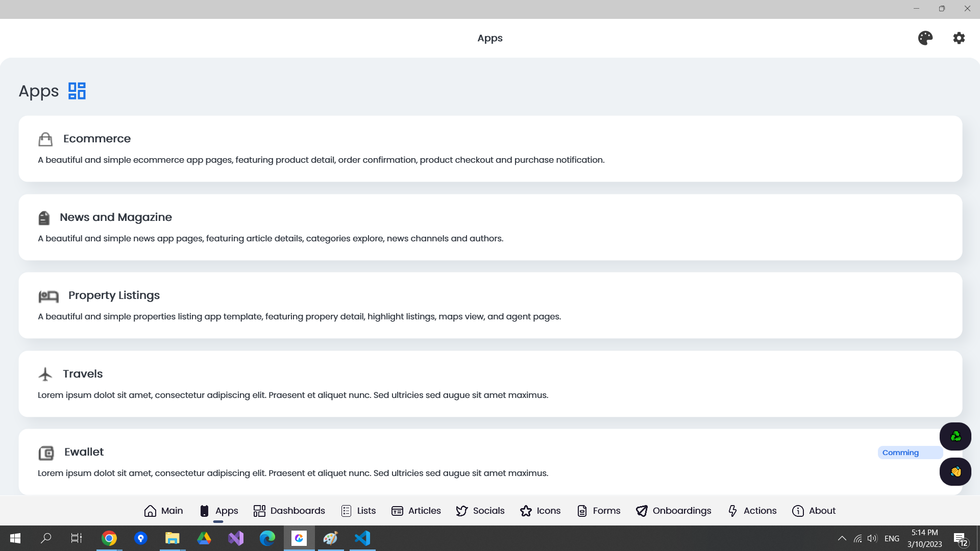The width and height of the screenshot is (980, 551).
Task: Open the News and Magazine card
Action: coord(490,228)
